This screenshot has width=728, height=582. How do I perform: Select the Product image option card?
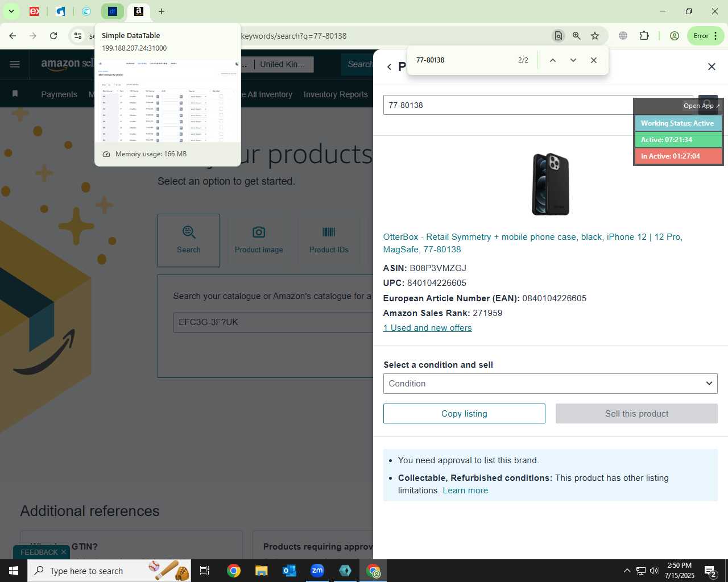259,240
